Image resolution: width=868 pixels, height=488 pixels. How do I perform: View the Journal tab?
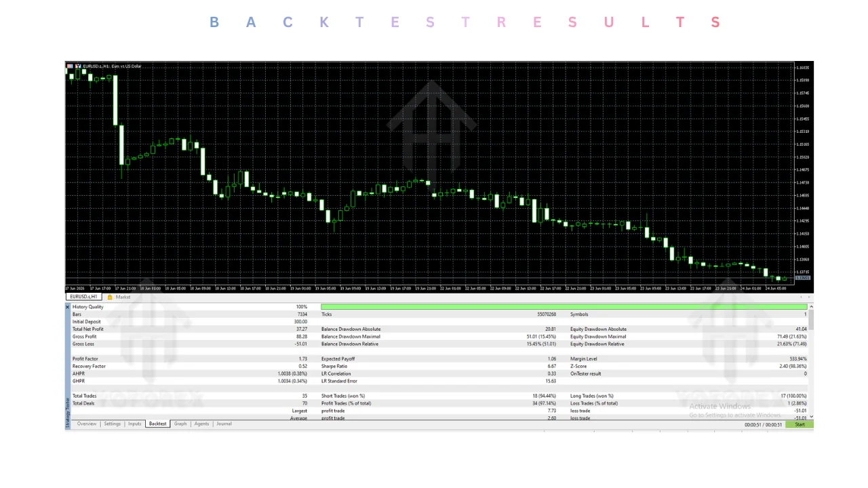pos(224,424)
